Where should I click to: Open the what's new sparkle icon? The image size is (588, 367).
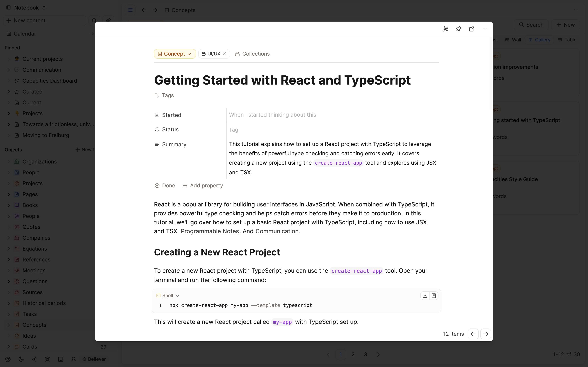click(34, 359)
